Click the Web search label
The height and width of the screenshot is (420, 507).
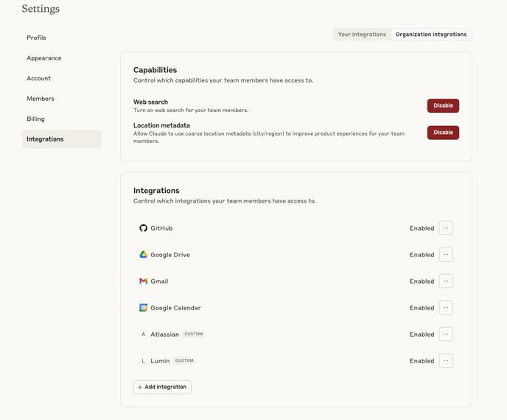pyautogui.click(x=150, y=102)
